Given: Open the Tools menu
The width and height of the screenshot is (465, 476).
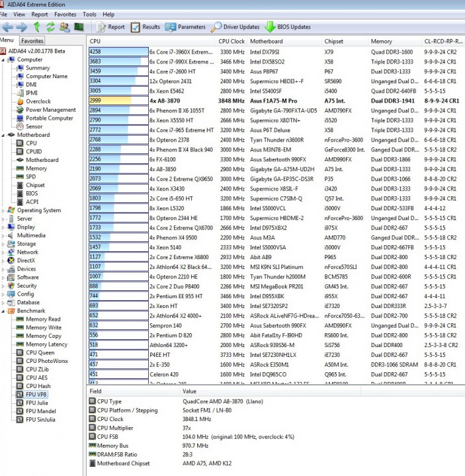Looking at the screenshot, I should tap(89, 15).
